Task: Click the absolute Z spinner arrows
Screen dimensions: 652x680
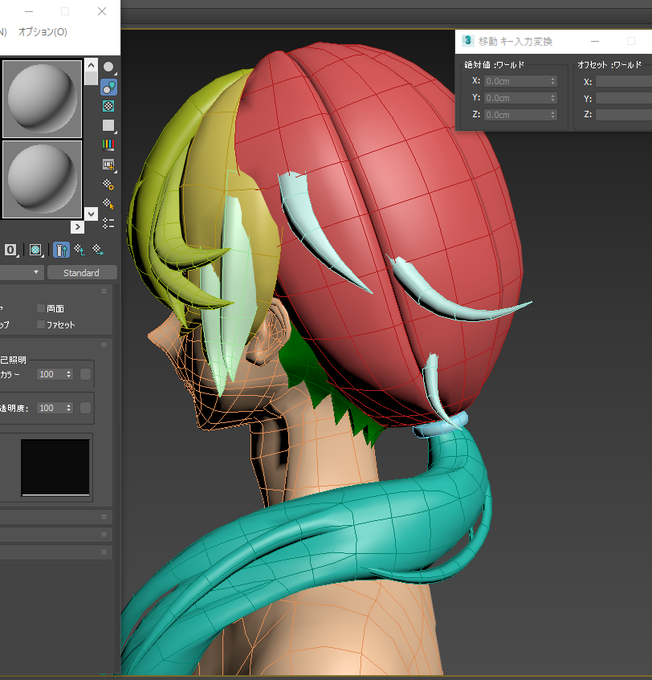Action: click(x=553, y=114)
